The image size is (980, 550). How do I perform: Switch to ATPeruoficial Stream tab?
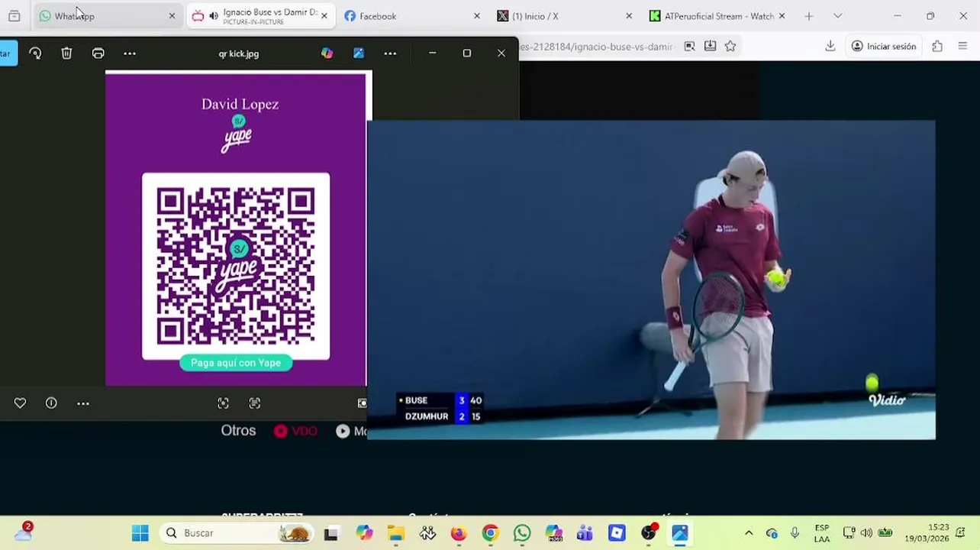717,16
